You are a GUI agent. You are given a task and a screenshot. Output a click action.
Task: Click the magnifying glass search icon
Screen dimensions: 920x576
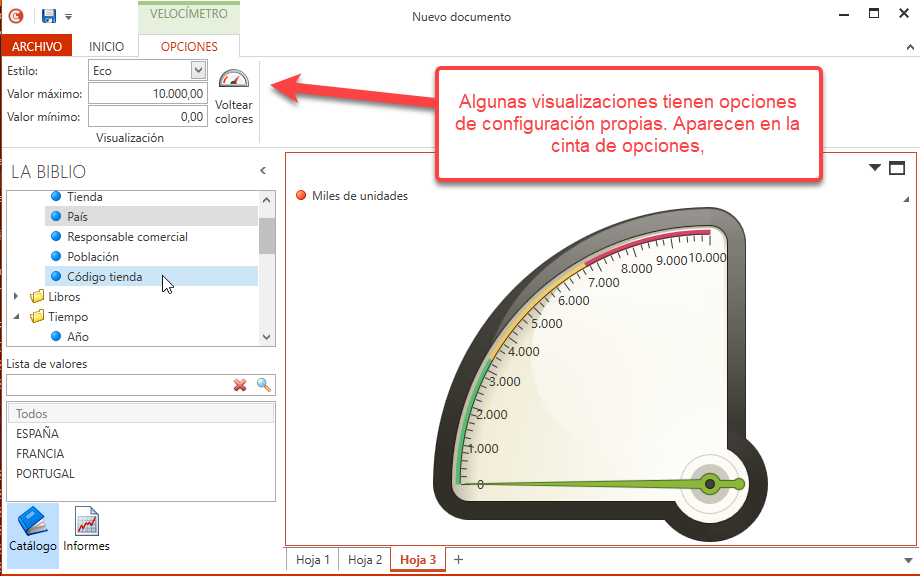[264, 385]
